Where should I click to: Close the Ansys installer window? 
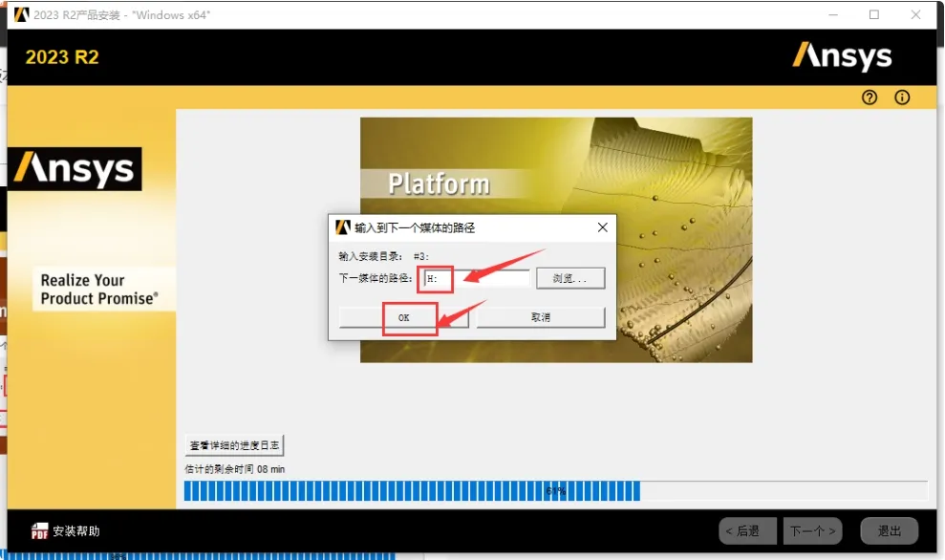click(x=915, y=14)
